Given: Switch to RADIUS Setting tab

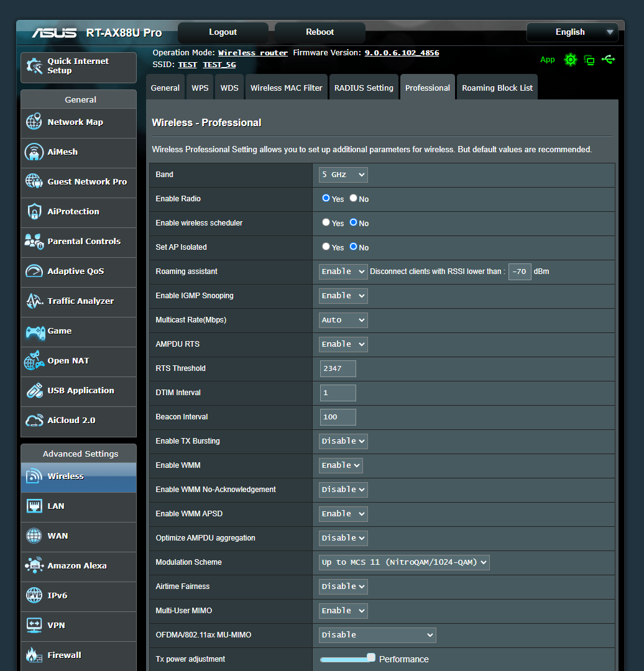Looking at the screenshot, I should pyautogui.click(x=364, y=88).
